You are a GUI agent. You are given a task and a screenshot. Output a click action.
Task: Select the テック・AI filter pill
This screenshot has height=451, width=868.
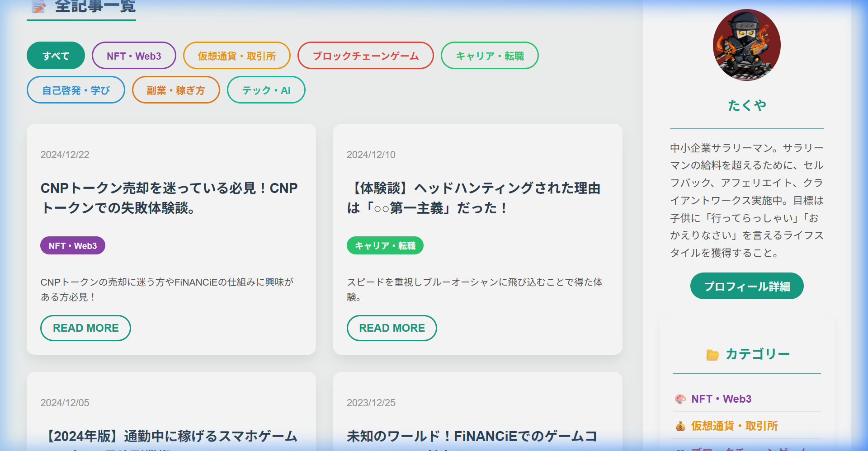[x=266, y=90]
